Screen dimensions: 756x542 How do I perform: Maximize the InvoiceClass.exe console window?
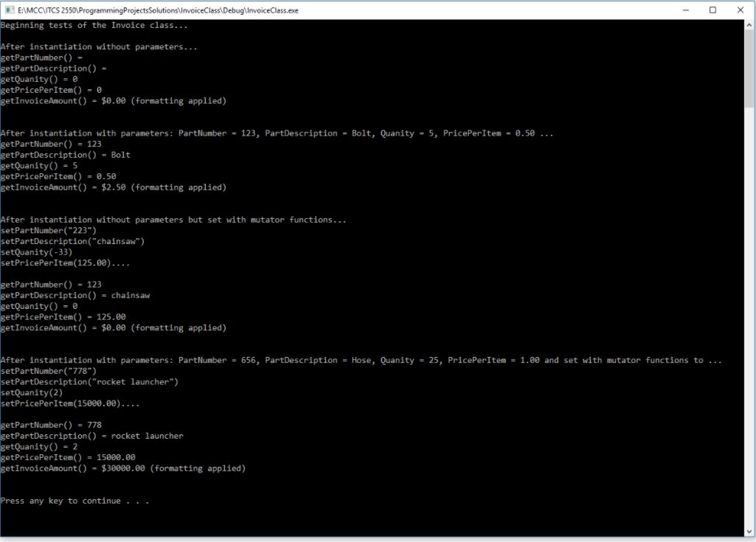pyautogui.click(x=712, y=10)
